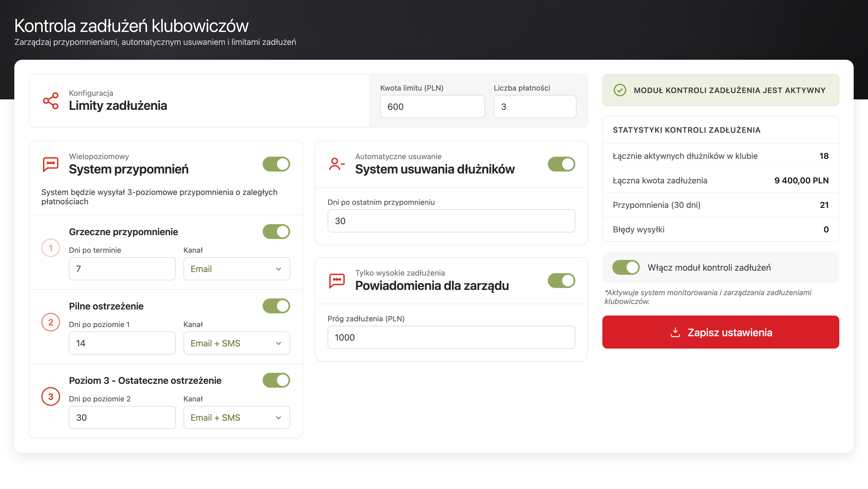Click the Kwota limitu (PLN) field
This screenshot has width=868, height=489.
tap(432, 107)
